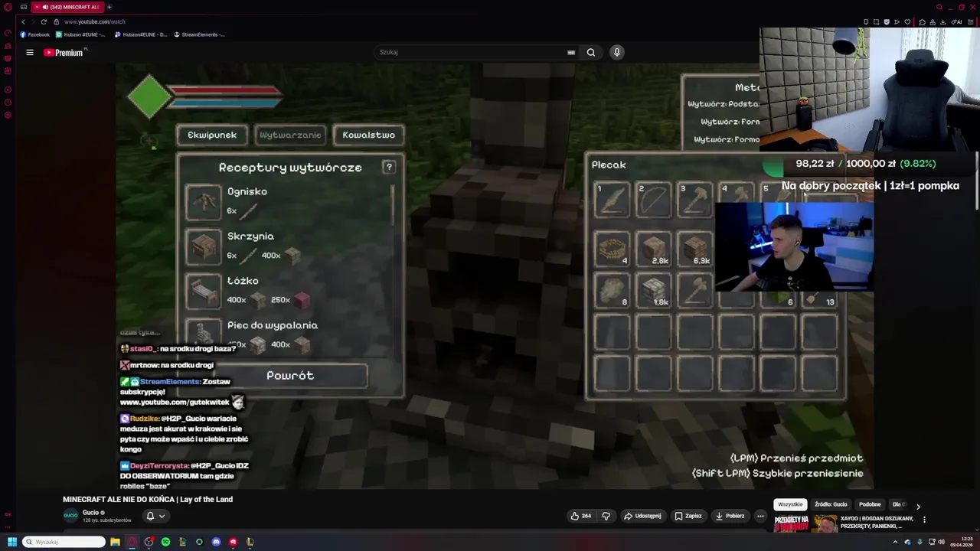Image resolution: width=980 pixels, height=551 pixels.
Task: Click the youtube.com/gutekwitek link in chat overlay
Action: click(175, 403)
